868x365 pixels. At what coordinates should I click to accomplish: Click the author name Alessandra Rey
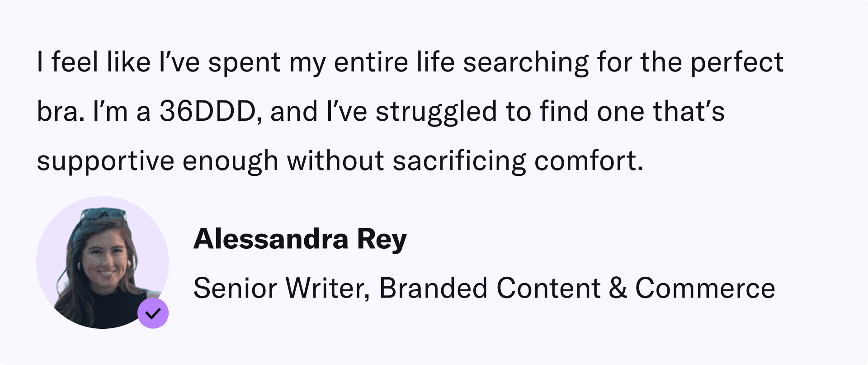coord(300,239)
